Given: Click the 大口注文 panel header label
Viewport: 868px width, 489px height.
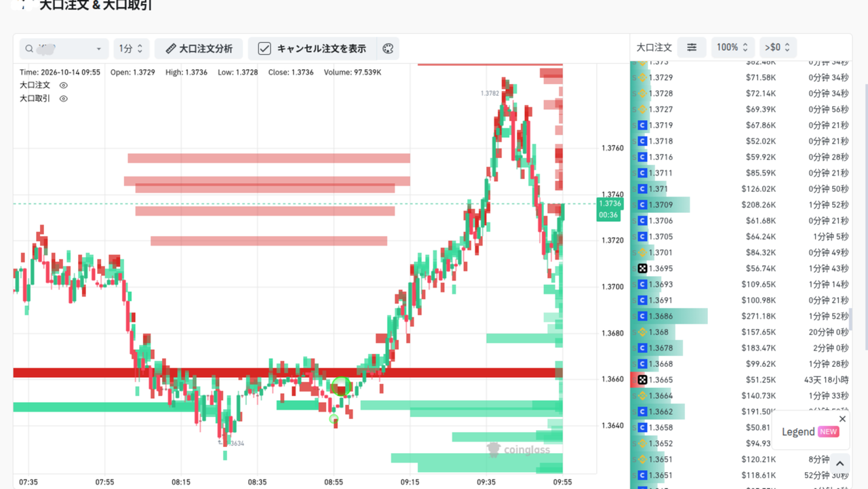Looking at the screenshot, I should [654, 47].
